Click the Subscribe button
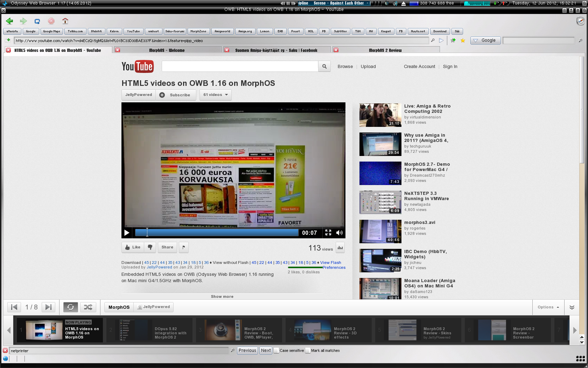 (x=176, y=95)
